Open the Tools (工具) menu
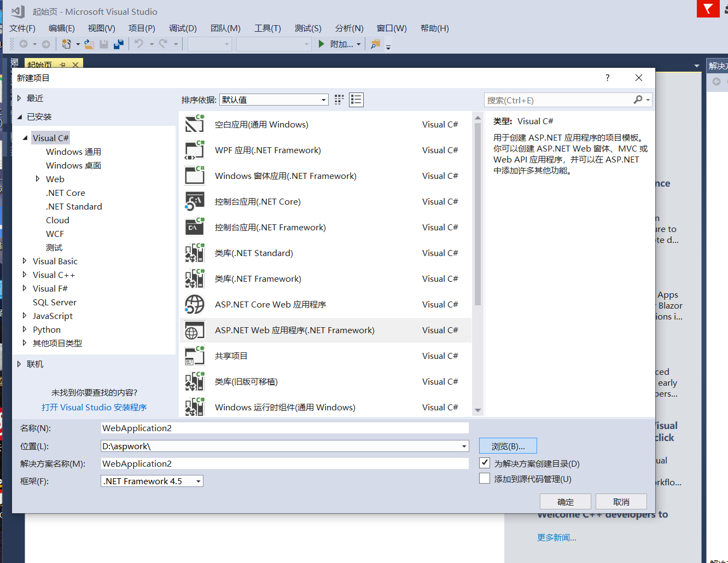Viewport: 728px width, 563px height. click(x=267, y=28)
